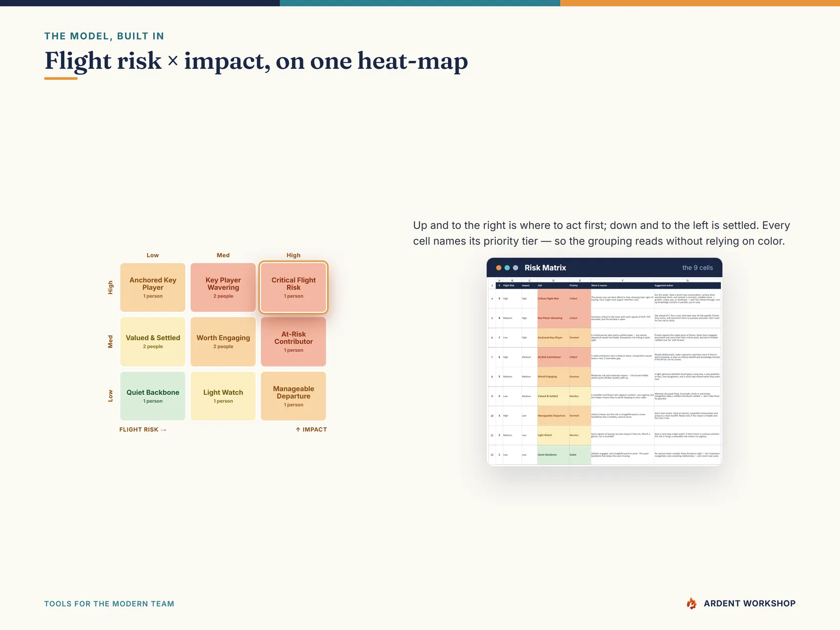
Task: Click the 'Light Watch' cell in the spreadsheet
Action: point(553,435)
